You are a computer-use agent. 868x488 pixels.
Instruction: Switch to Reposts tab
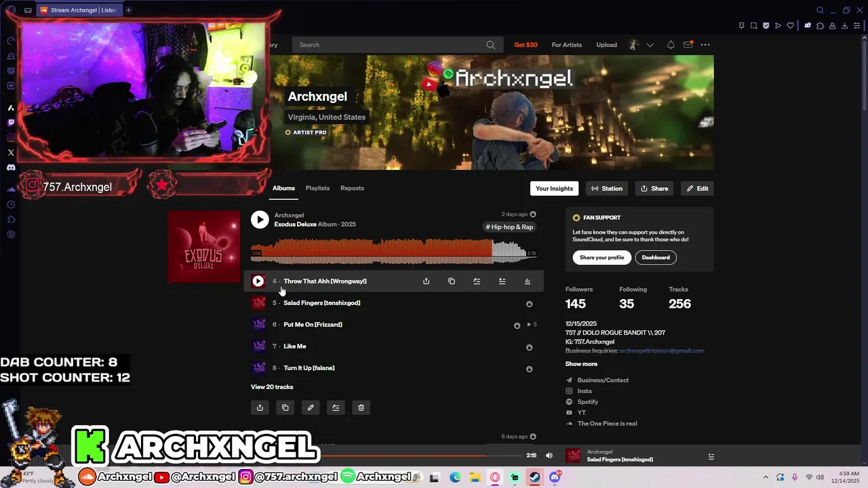point(352,188)
